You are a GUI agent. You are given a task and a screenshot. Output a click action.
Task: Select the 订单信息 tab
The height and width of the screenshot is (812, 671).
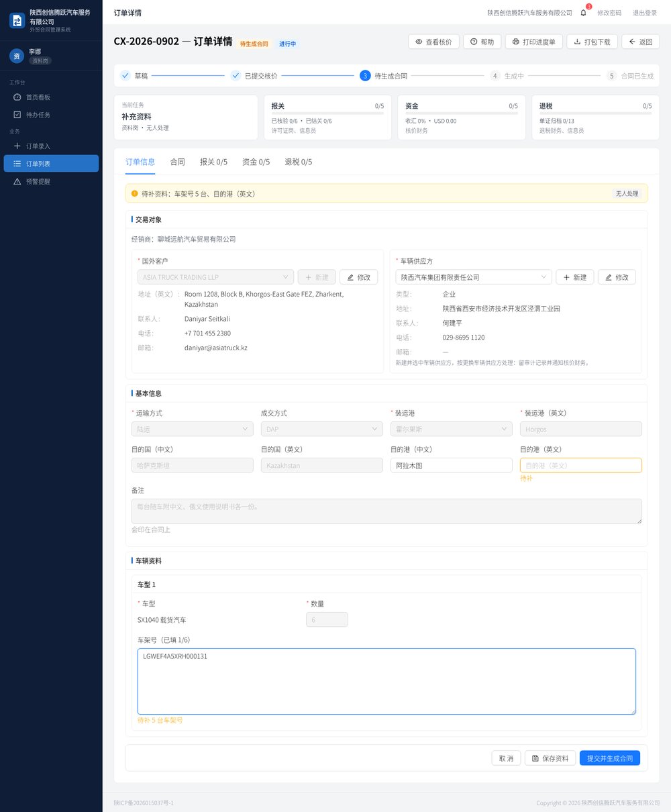[140, 162]
